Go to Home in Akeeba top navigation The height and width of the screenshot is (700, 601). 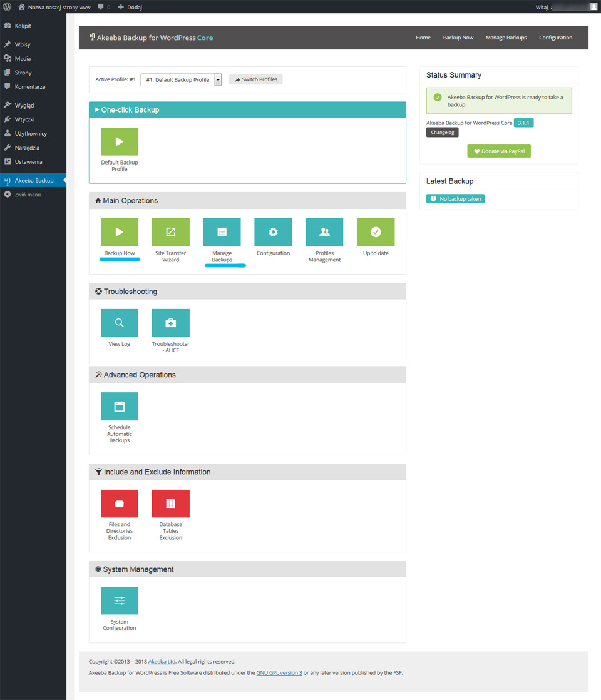pyautogui.click(x=423, y=38)
